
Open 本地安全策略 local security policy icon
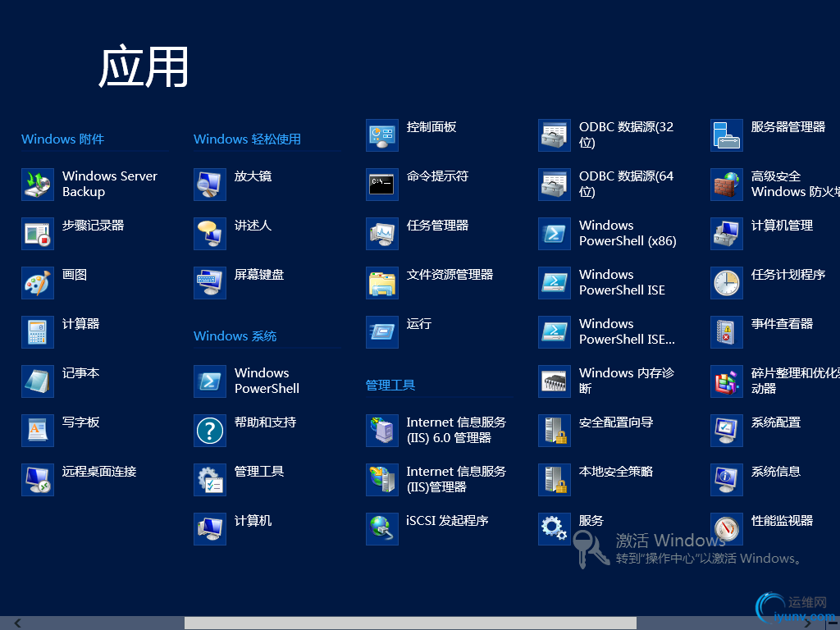coord(555,481)
